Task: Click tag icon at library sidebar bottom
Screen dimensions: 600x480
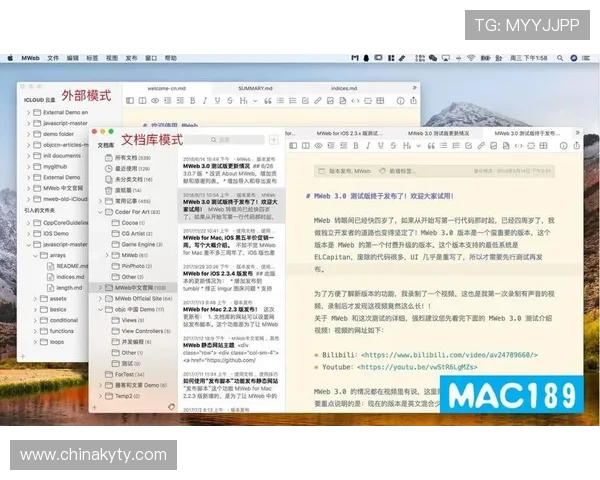Action: 171,407
